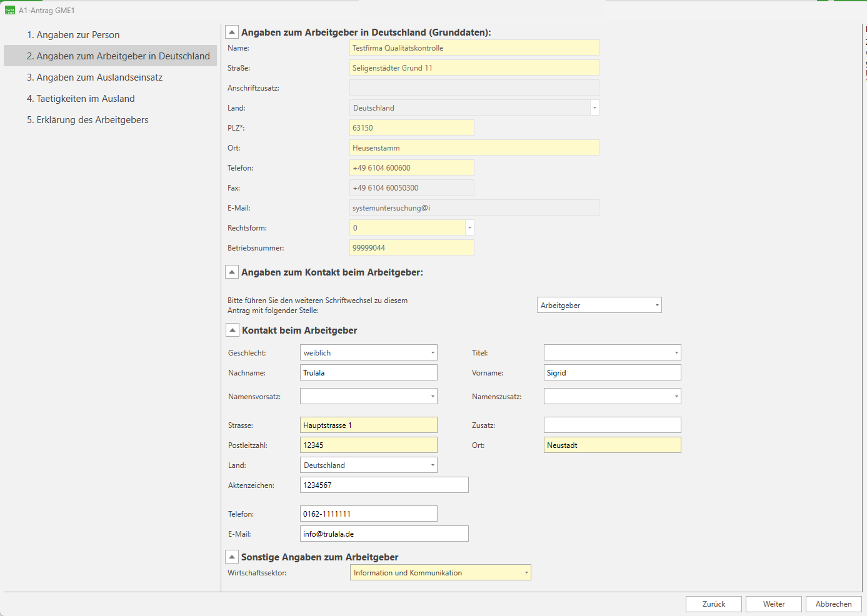This screenshot has width=867, height=616.
Task: Collapse the Kontakt beim Arbeitgeber section
Action: click(x=232, y=330)
